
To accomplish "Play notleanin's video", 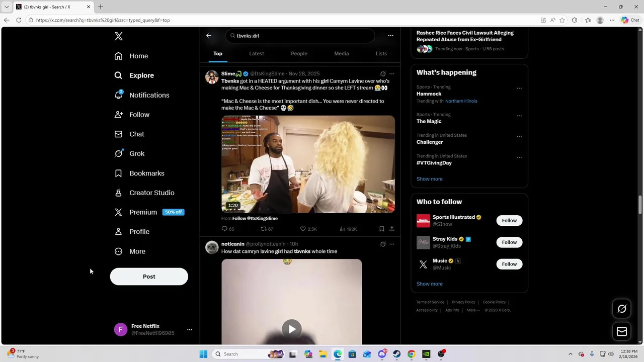I will click(292, 329).
